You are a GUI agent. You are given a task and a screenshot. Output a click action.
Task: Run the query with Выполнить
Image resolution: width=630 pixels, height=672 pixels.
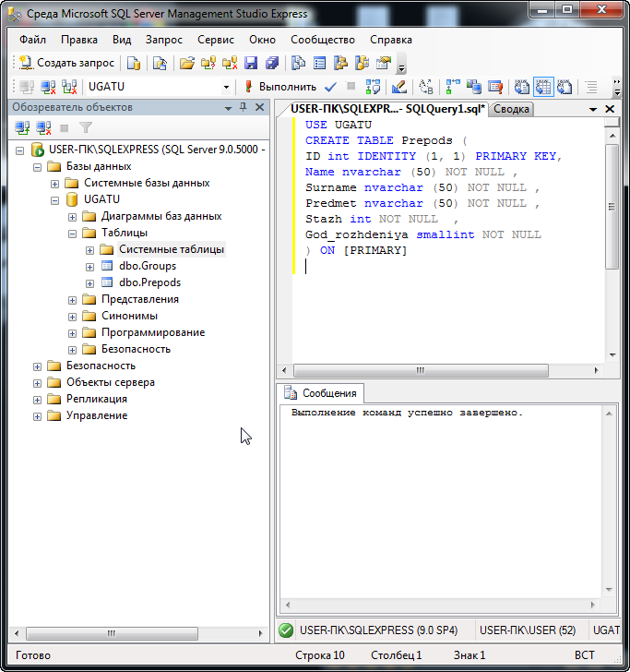281,87
